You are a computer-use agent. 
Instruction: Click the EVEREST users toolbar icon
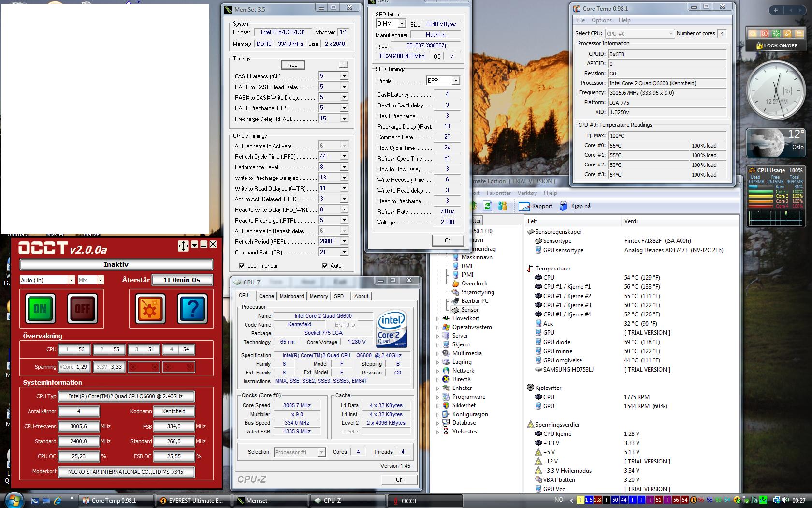coord(503,206)
